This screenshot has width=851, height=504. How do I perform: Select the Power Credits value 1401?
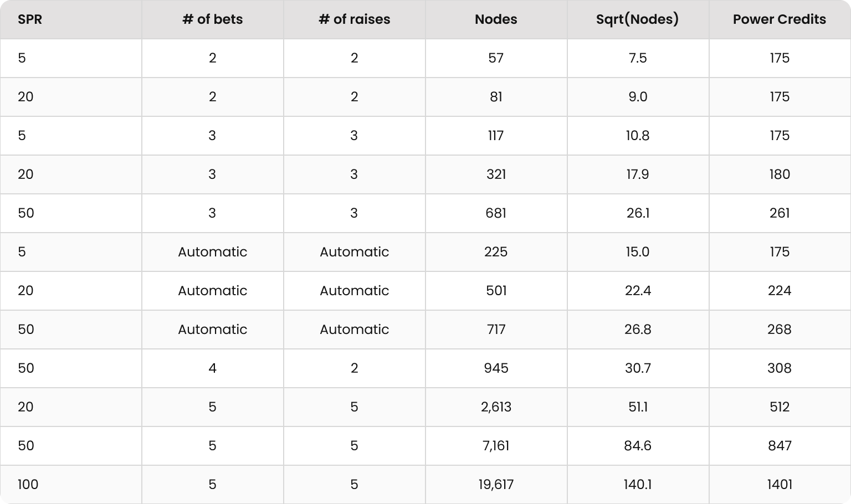coord(780,485)
